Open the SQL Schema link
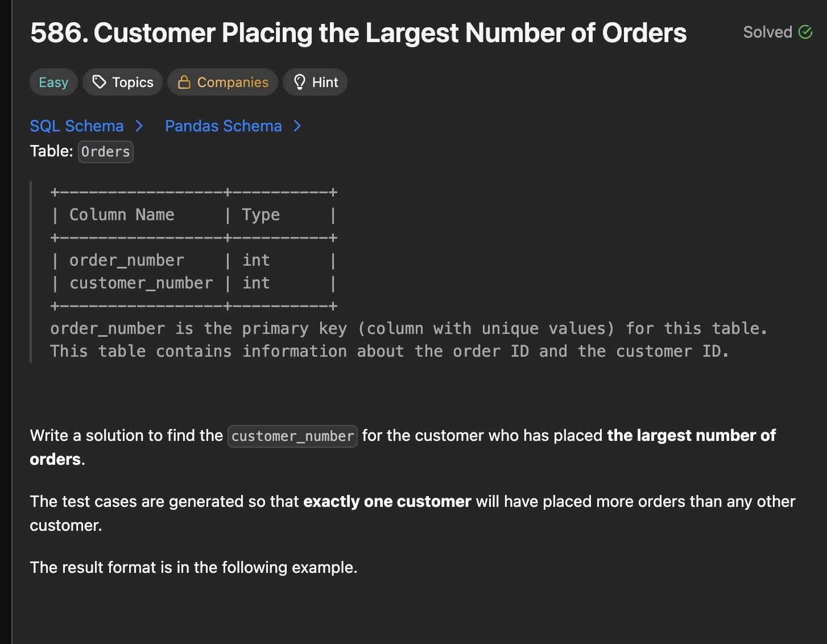Screen dimensions: 827x644 tap(77, 126)
